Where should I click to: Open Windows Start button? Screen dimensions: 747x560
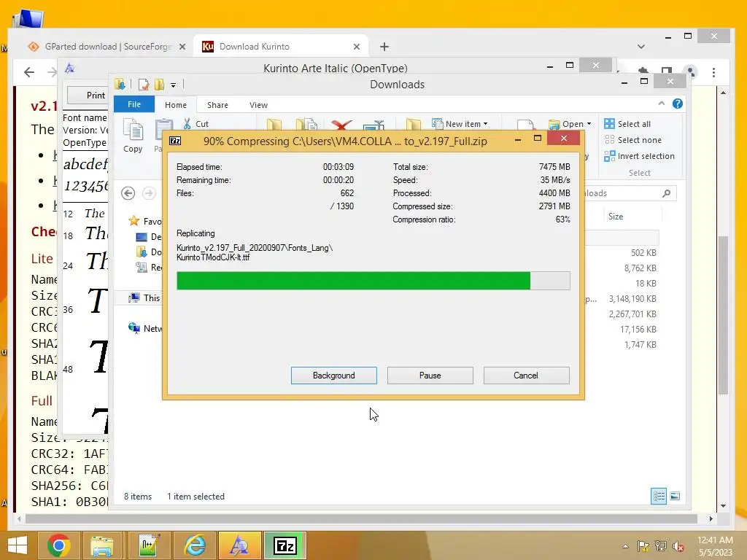click(x=18, y=545)
